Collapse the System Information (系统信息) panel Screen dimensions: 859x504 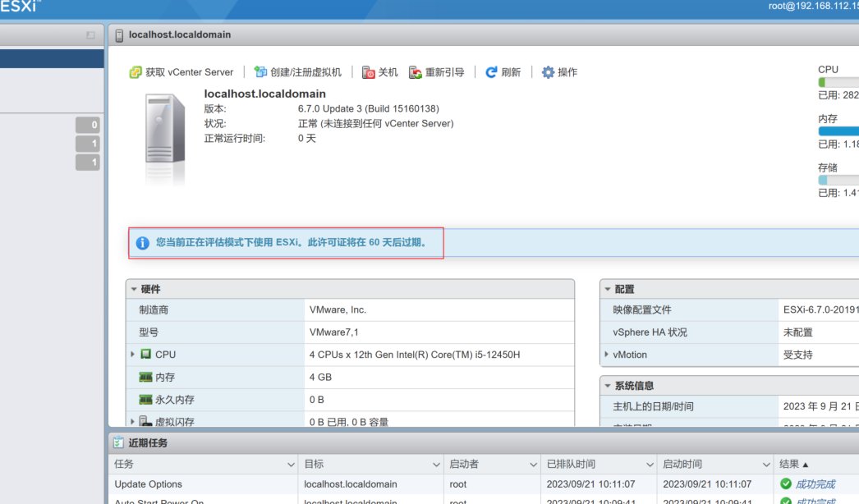[607, 386]
